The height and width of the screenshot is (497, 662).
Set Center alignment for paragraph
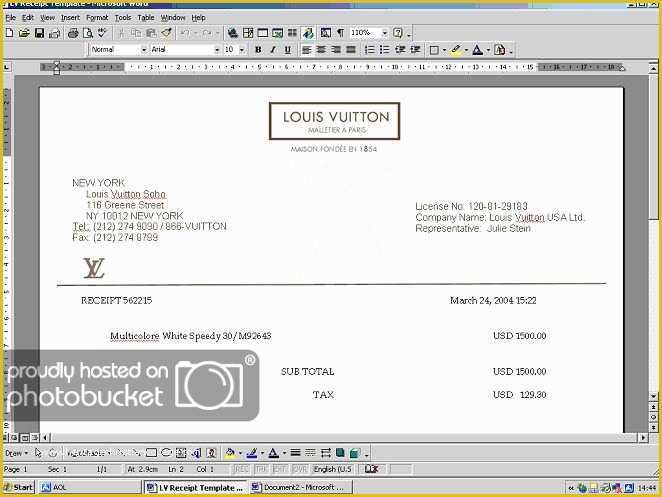321,50
